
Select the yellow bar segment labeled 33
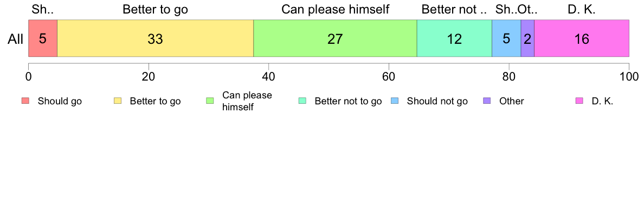tap(155, 38)
